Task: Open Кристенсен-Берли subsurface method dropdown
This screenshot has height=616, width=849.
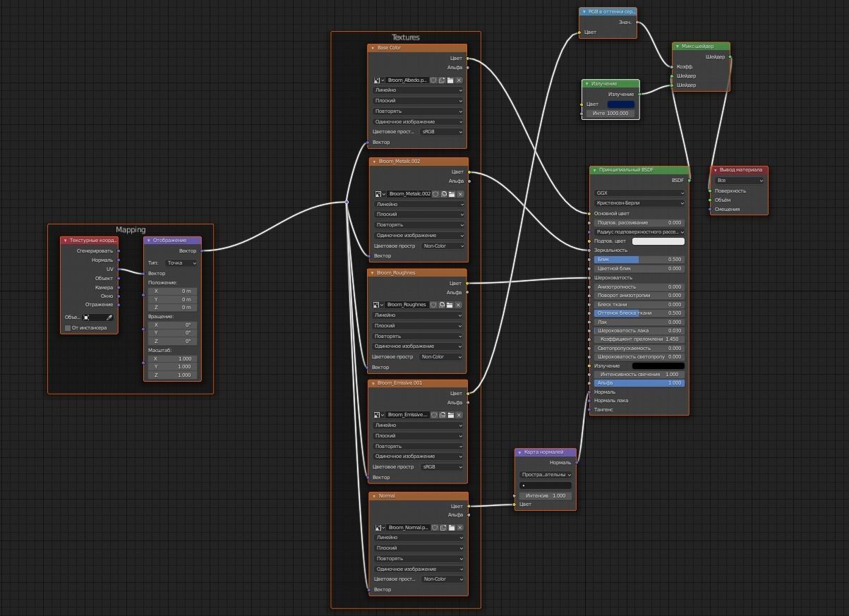Action: [639, 203]
